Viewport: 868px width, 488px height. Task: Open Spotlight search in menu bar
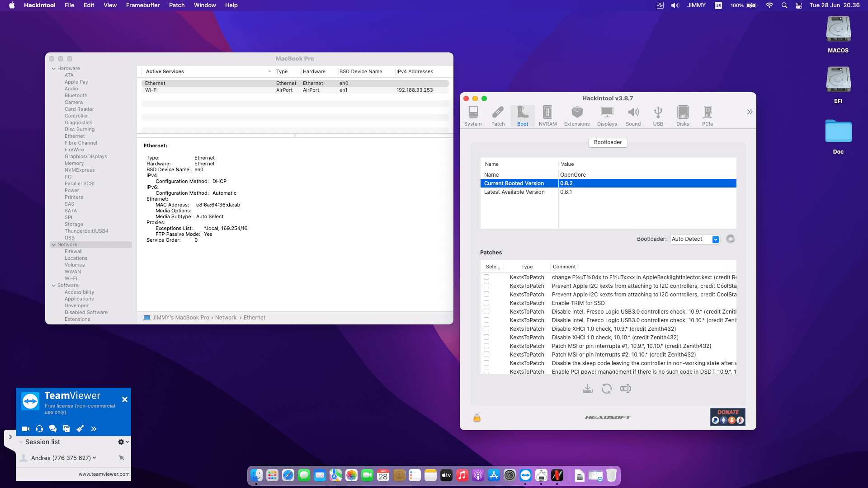(x=784, y=5)
